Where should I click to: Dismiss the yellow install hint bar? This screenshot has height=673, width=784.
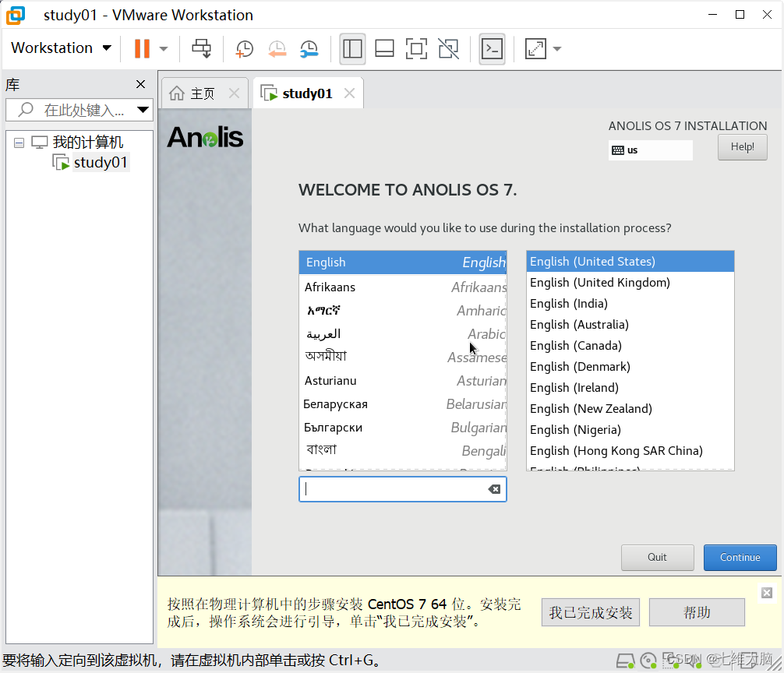click(x=767, y=593)
